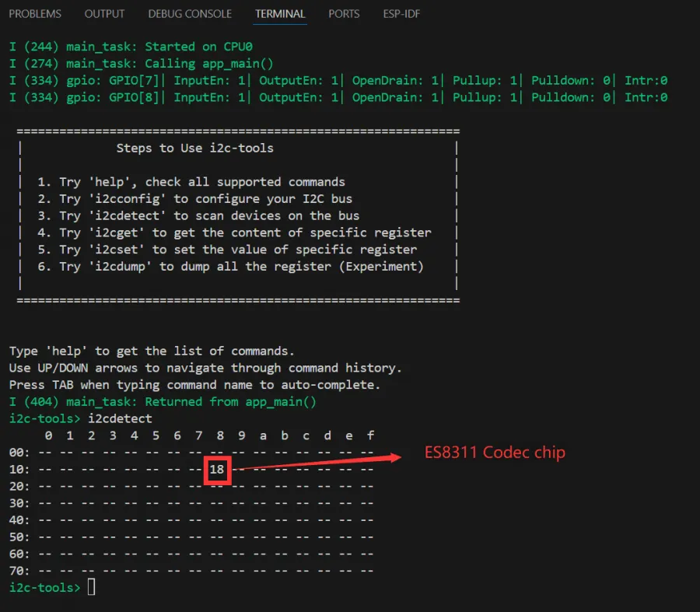This screenshot has height=612, width=700.
Task: Open the OUTPUT panel
Action: coord(104,13)
